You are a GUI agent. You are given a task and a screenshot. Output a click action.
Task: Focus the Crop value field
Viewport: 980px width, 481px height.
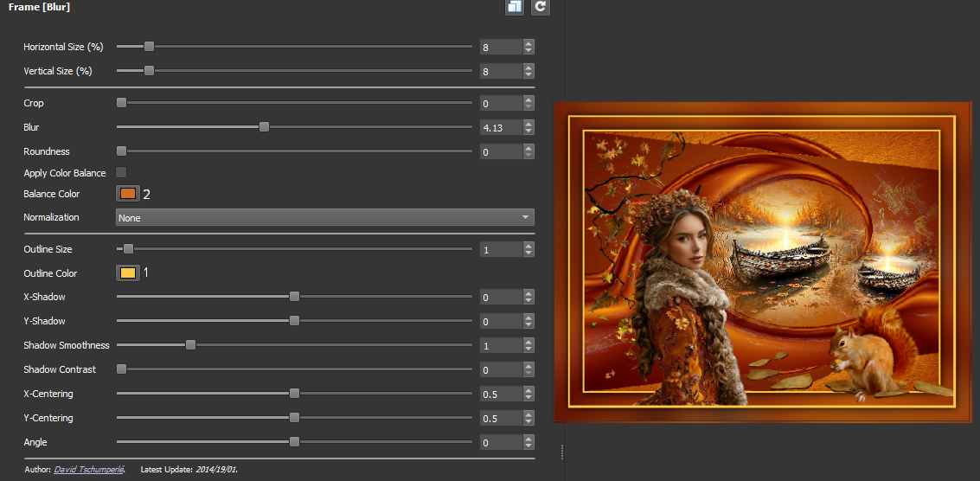point(502,103)
